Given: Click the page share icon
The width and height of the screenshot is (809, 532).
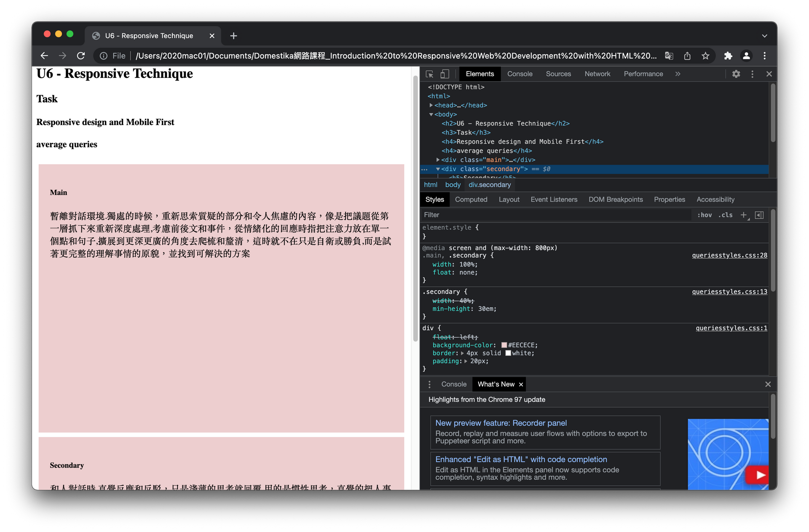Looking at the screenshot, I should [x=687, y=56].
